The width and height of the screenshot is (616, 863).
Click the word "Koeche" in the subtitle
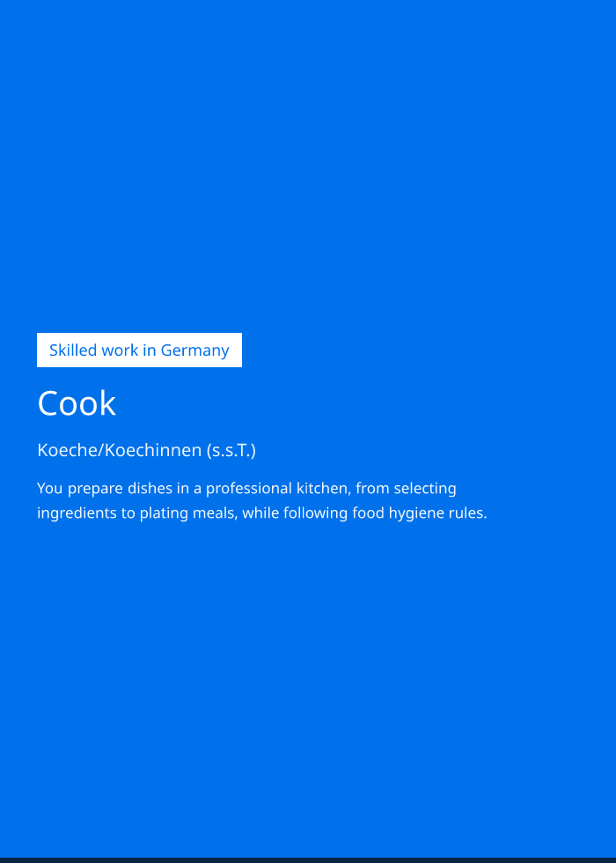67,450
